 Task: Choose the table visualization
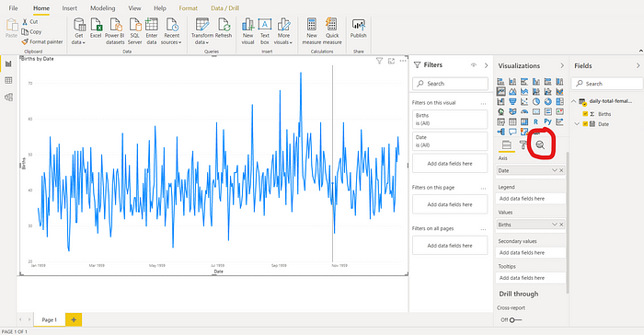tap(512, 121)
